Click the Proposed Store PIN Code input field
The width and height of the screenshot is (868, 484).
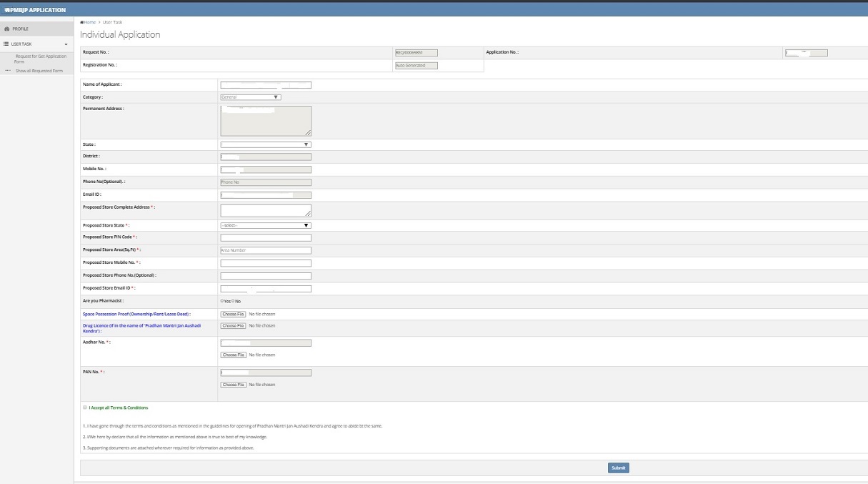click(x=266, y=237)
